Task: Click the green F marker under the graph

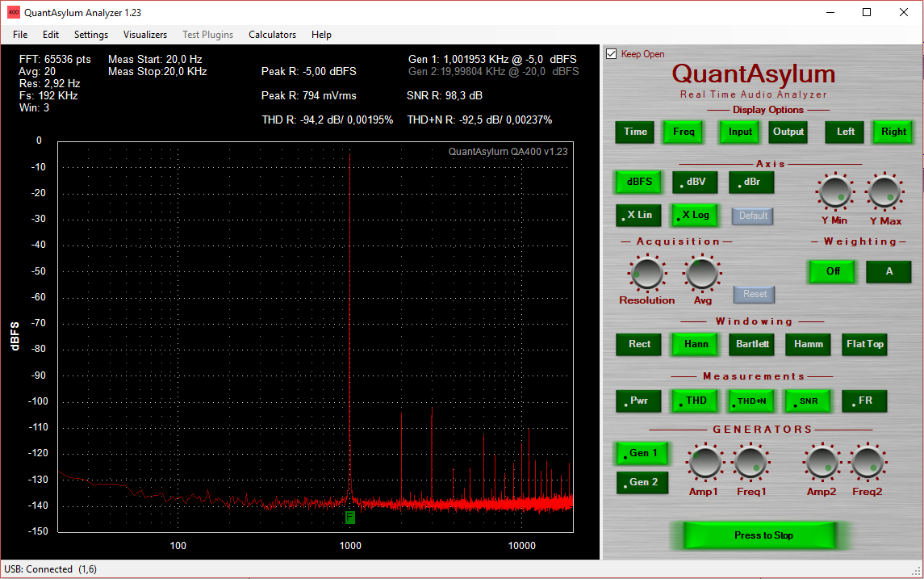Action: (350, 518)
